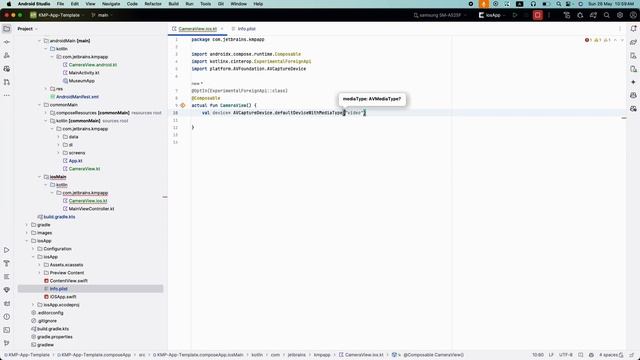Open the Build hammer tool window
Screen dimensions: 640x360
7,263
